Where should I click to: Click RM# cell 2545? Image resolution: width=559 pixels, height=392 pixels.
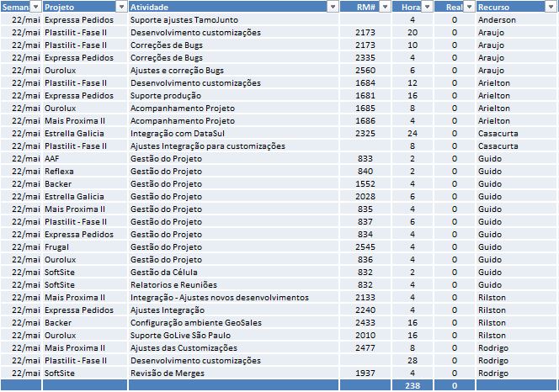[x=365, y=247]
